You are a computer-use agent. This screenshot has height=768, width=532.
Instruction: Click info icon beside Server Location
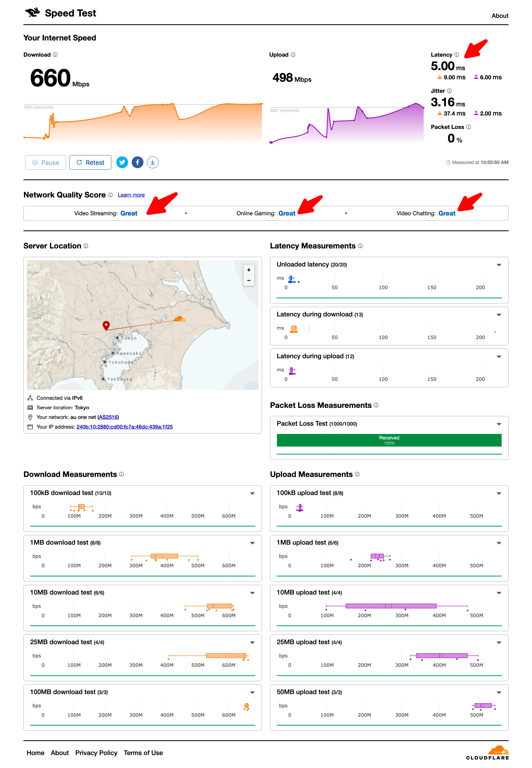(86, 246)
